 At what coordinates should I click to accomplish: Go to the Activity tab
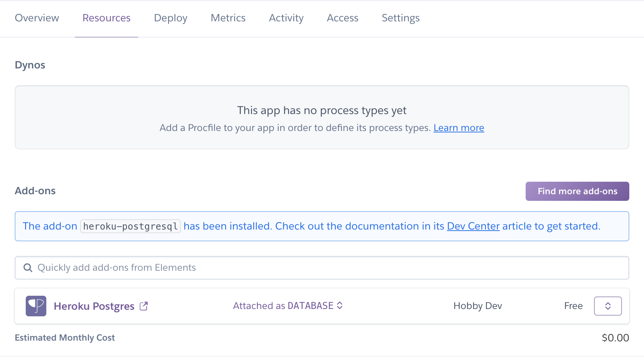286,18
